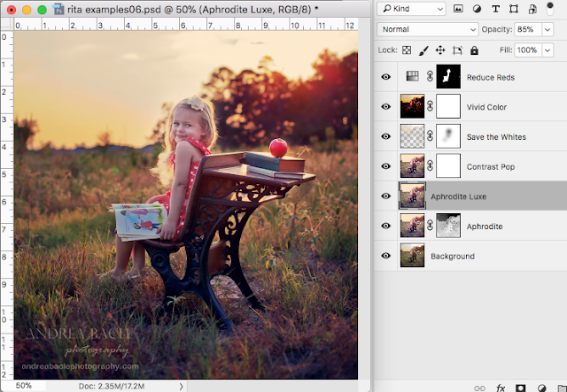Select the Aphrodite layer mask
This screenshot has width=567, height=392.
(x=448, y=226)
